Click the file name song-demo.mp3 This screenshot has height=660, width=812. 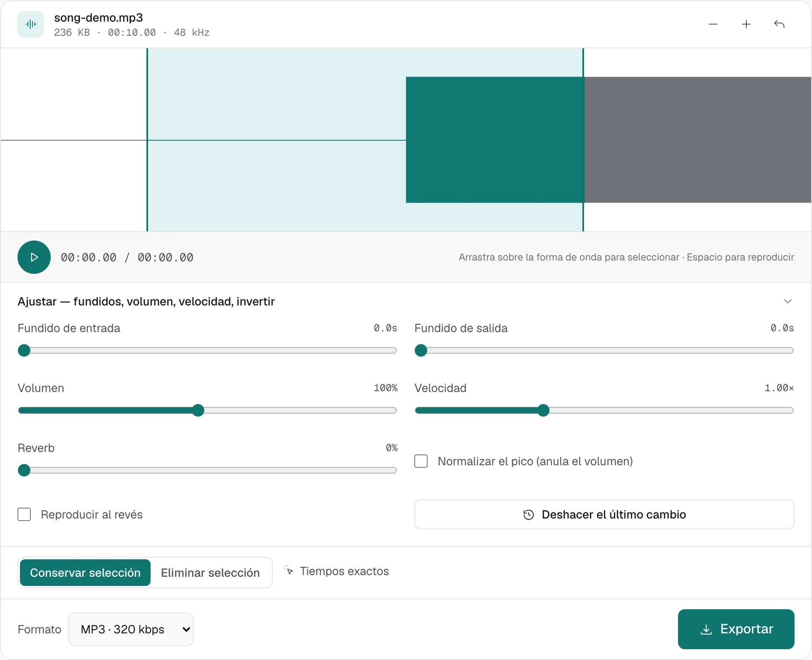pyautogui.click(x=99, y=17)
